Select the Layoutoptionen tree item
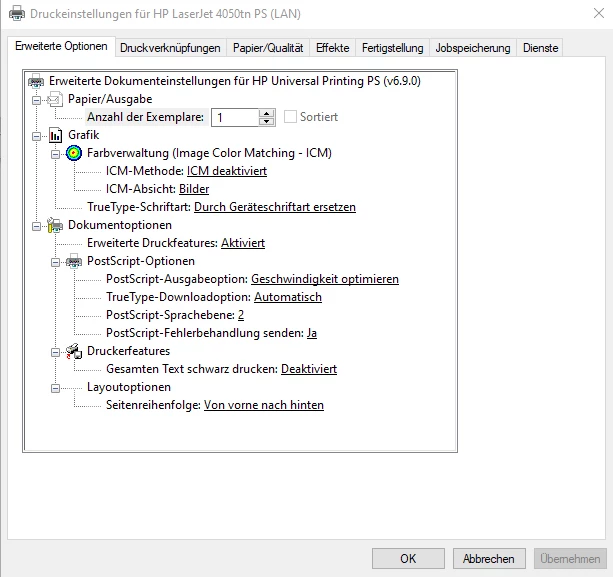Viewport: 613px width, 577px height. coord(129,387)
